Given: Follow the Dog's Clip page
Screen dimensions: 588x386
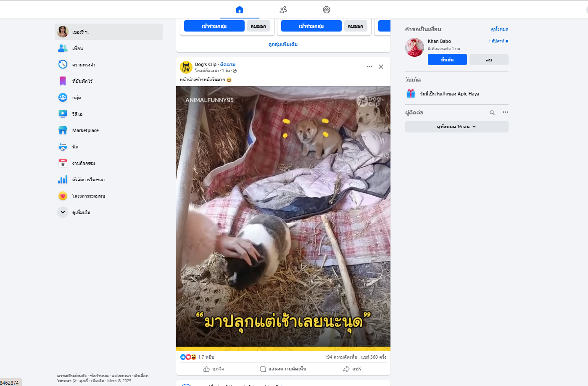Looking at the screenshot, I should pos(228,64).
